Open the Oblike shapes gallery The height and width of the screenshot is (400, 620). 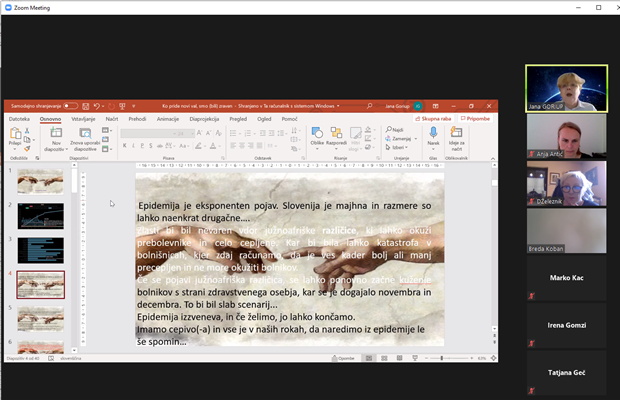pyautogui.click(x=317, y=136)
